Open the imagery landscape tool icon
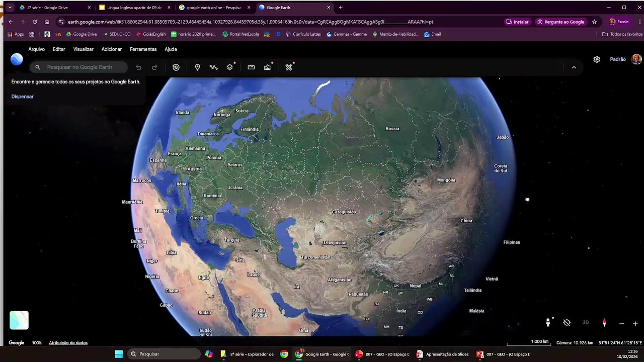The height and width of the screenshot is (362, 644). (268, 67)
